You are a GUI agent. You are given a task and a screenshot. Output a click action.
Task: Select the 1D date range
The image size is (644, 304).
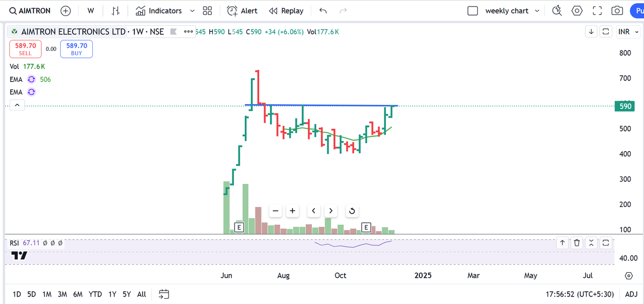(17, 294)
